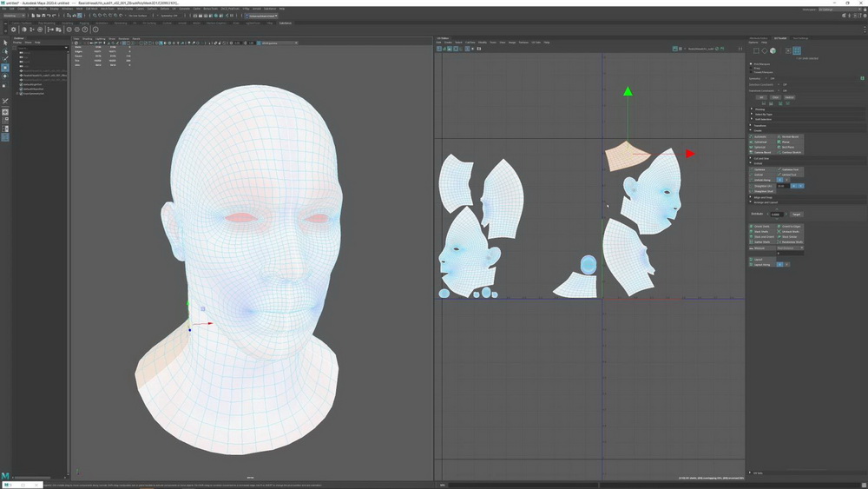Viewport: 868px width, 489px height.
Task: Toggle defaultObjectSet checkbox in Outliner
Action: pos(21,89)
